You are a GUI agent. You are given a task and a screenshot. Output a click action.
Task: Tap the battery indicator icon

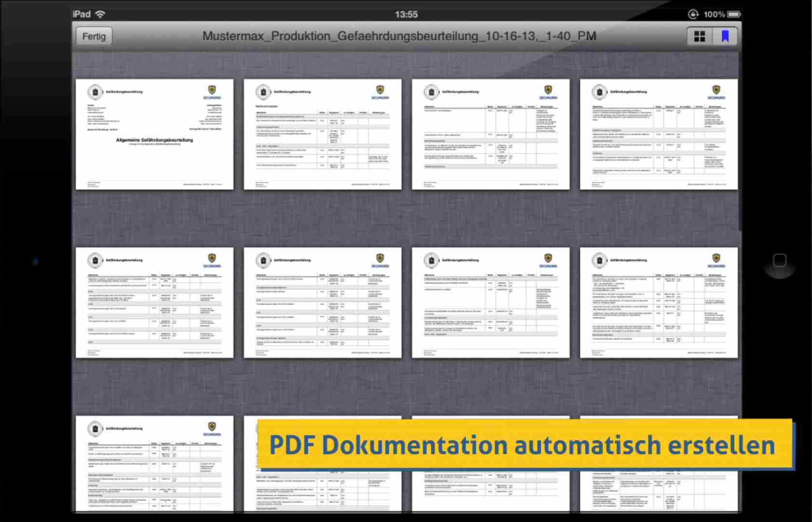click(734, 14)
